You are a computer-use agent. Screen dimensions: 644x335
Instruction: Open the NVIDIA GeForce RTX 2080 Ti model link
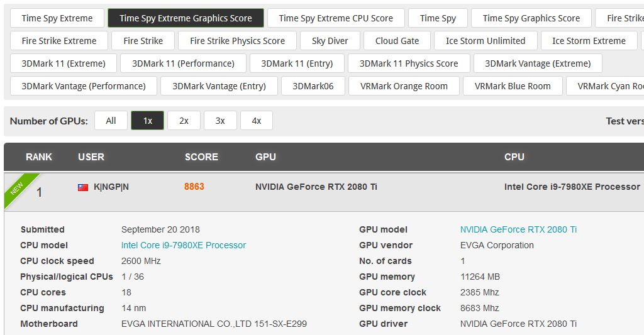pyautogui.click(x=518, y=229)
